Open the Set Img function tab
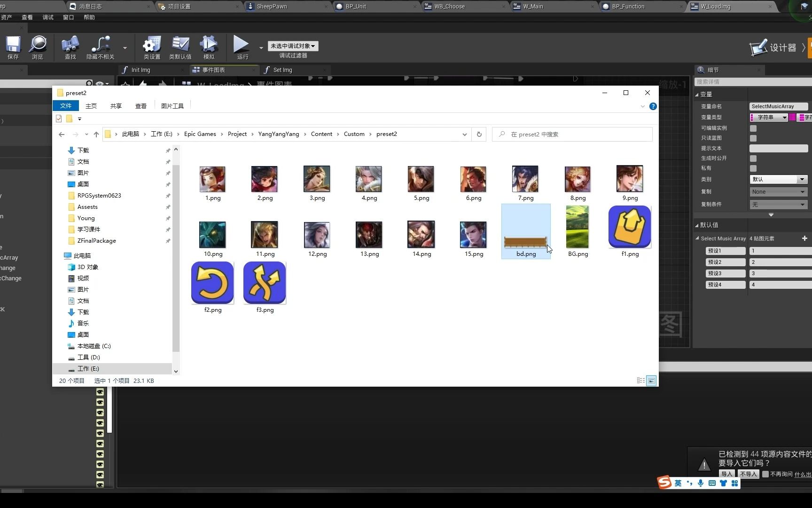The height and width of the screenshot is (508, 812). (282, 70)
